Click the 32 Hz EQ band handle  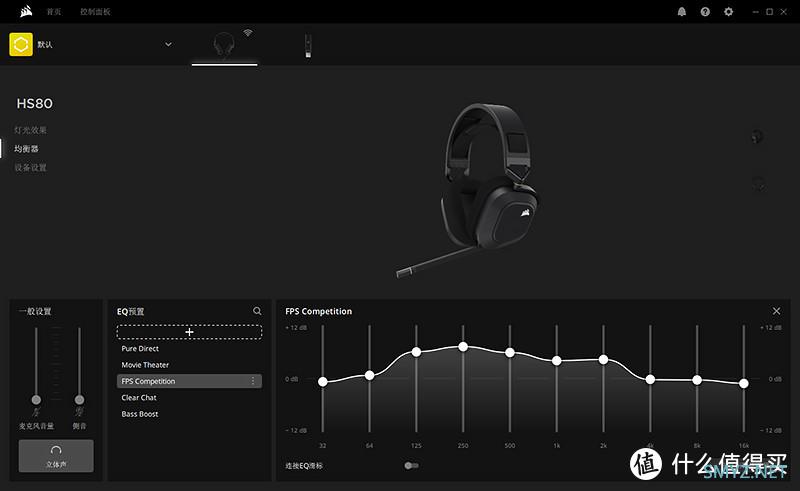[322, 381]
